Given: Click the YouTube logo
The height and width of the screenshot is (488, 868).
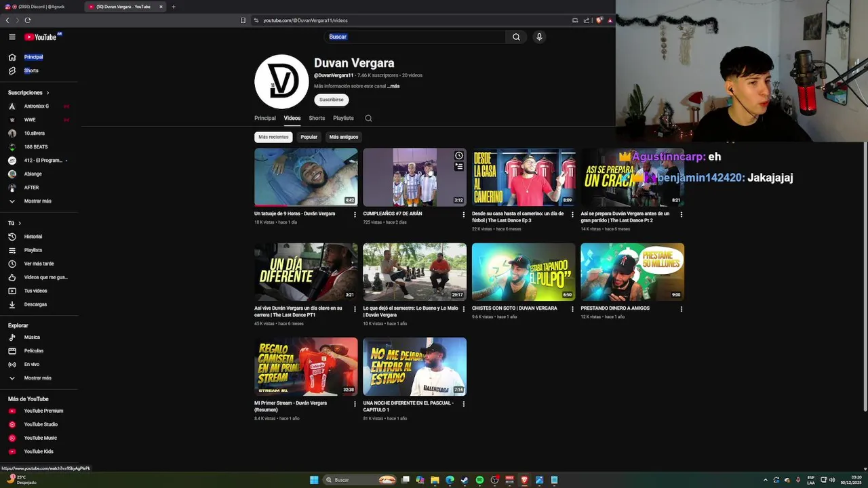Looking at the screenshot, I should [41, 37].
